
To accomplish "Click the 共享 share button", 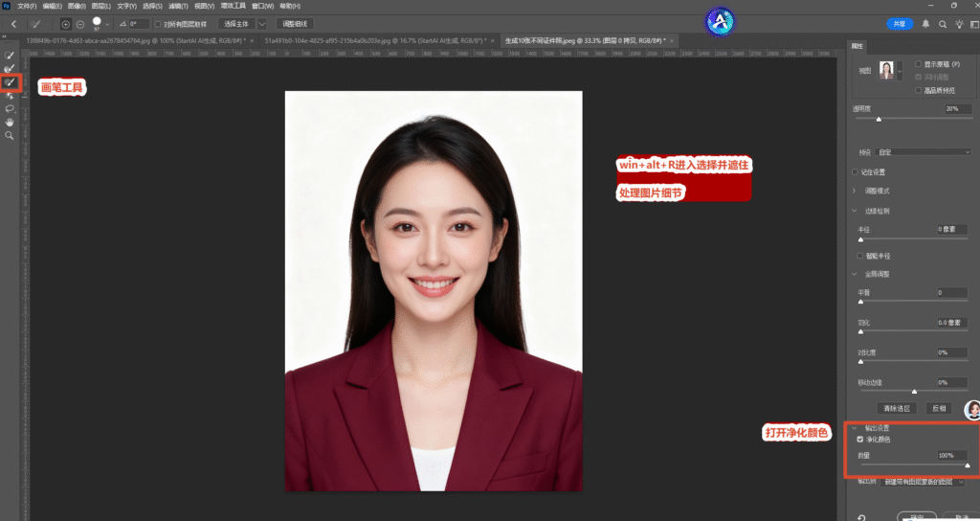I will [900, 24].
